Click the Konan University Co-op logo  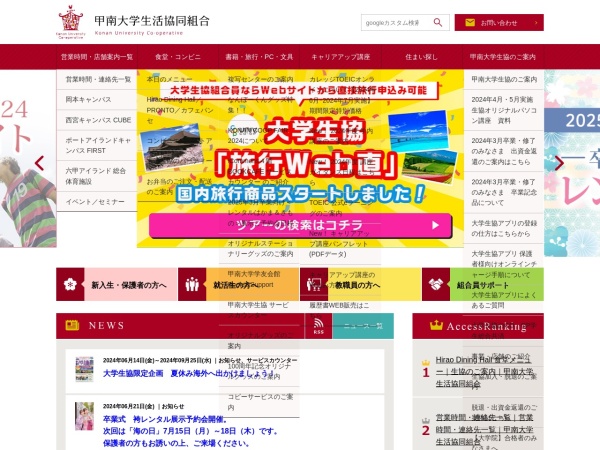133,22
